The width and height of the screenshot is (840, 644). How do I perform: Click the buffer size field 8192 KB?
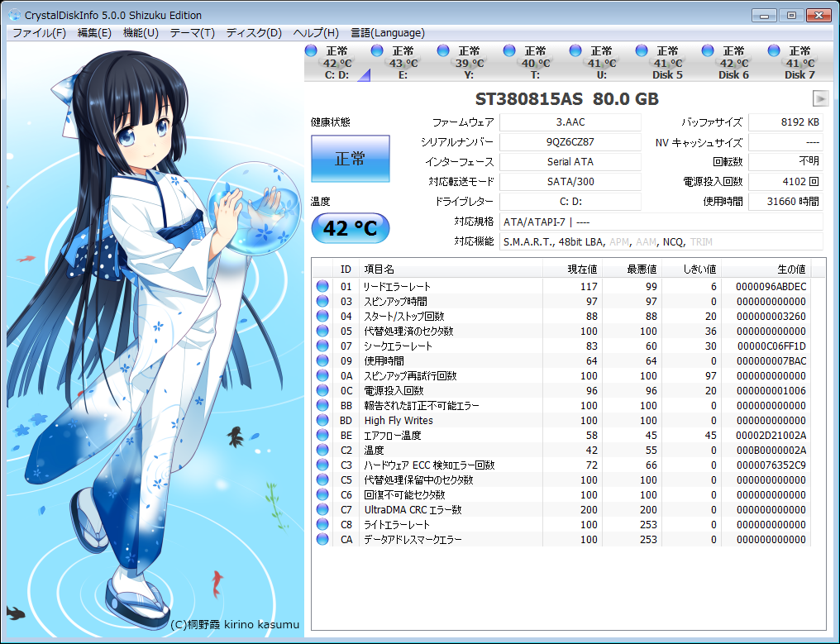pos(785,122)
